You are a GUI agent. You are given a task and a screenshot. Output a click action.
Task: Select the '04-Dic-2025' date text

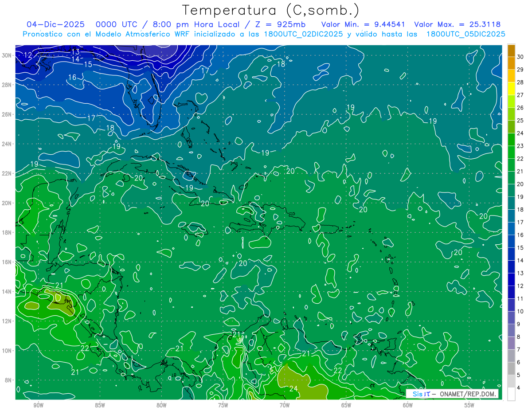click(x=56, y=24)
